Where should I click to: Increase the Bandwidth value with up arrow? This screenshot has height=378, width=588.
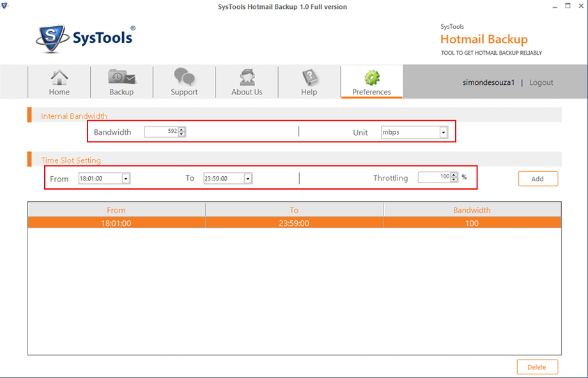[182, 130]
